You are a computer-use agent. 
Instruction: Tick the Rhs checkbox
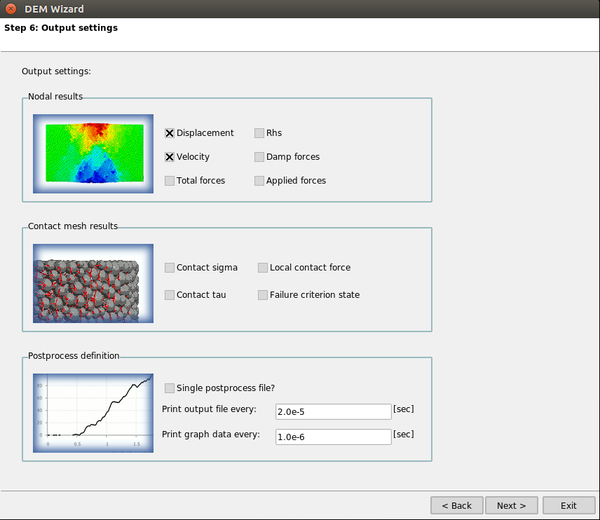[259, 133]
